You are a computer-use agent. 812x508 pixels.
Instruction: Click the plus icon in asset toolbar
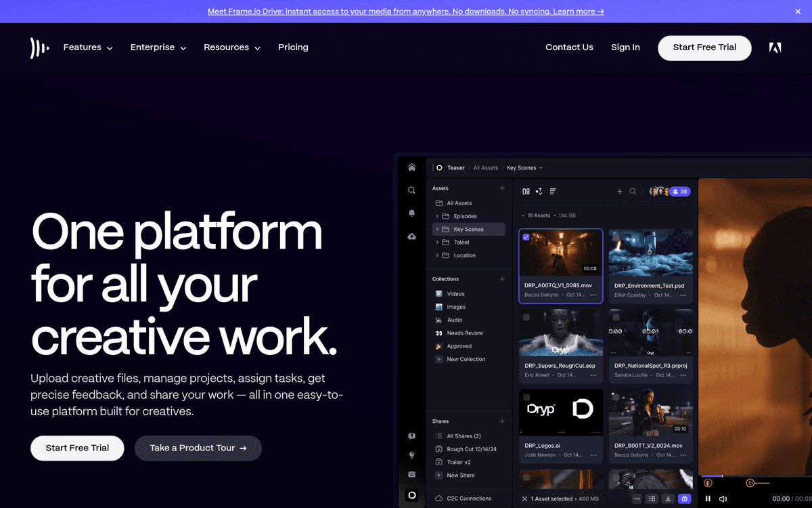(x=619, y=192)
